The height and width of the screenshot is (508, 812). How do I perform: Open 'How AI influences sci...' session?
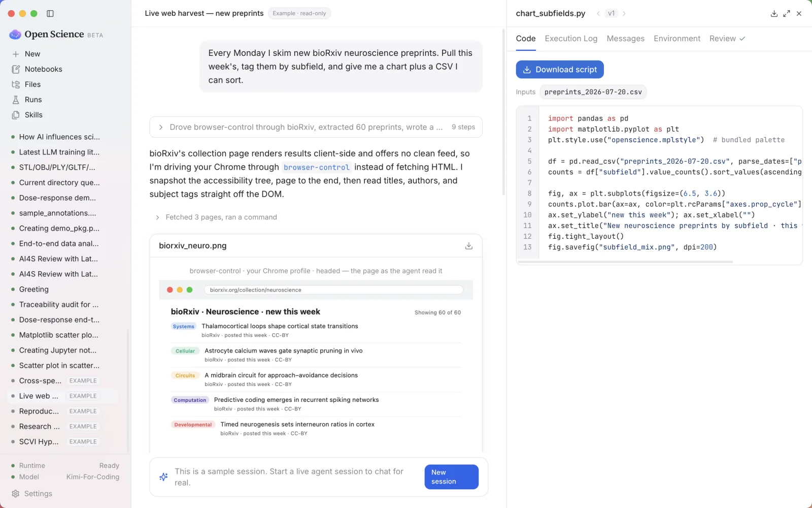(x=59, y=137)
